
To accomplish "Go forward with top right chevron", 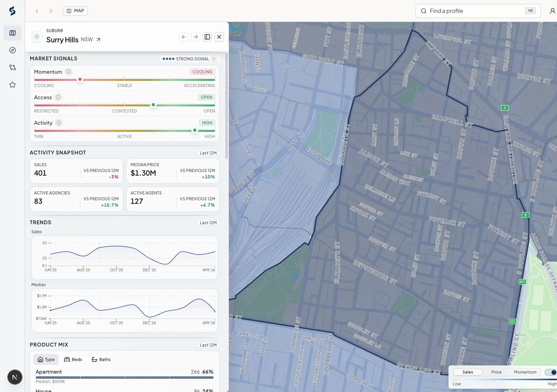I will (x=51, y=11).
